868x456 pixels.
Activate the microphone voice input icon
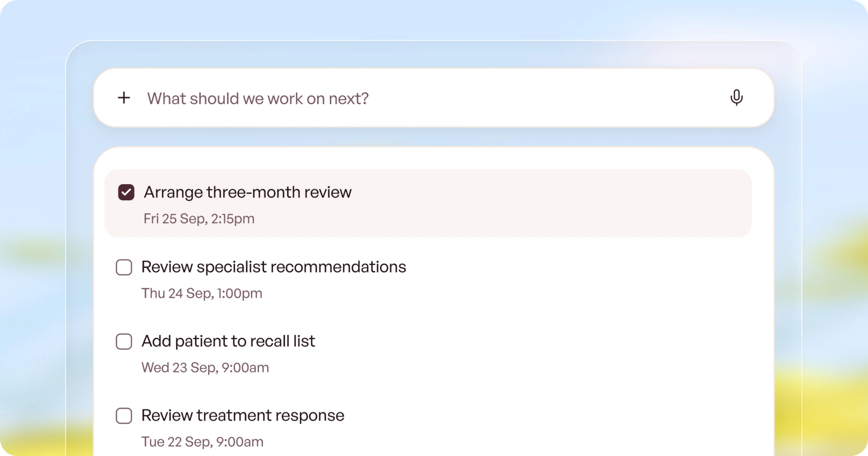point(736,97)
